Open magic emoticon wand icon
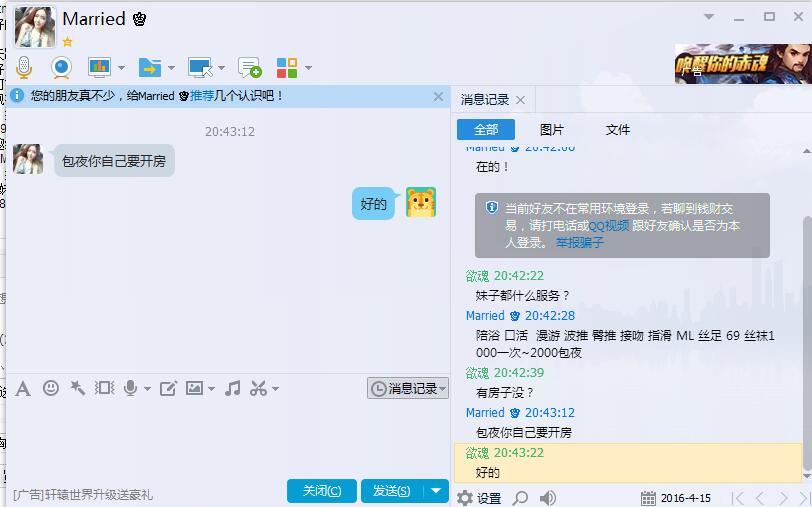 pos(78,388)
